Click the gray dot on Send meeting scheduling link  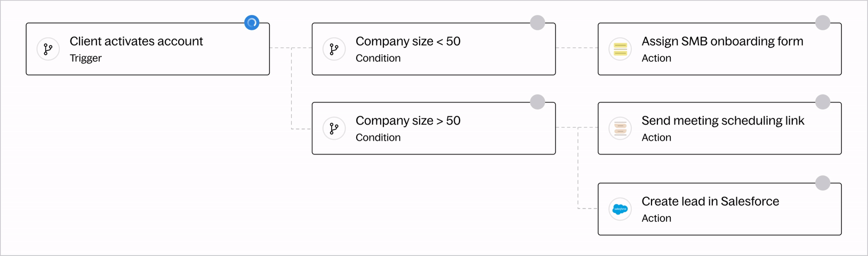pyautogui.click(x=823, y=102)
